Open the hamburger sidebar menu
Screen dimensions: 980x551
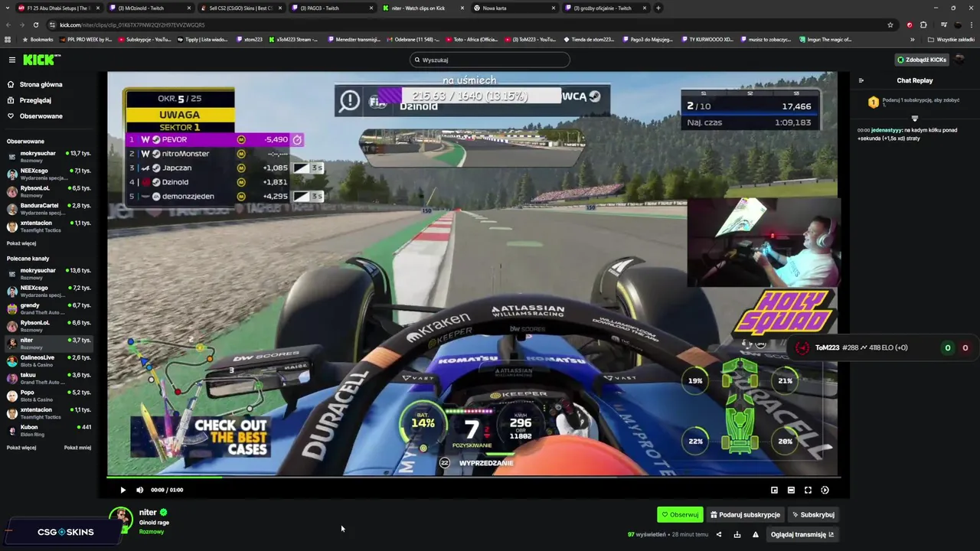pyautogui.click(x=11, y=60)
